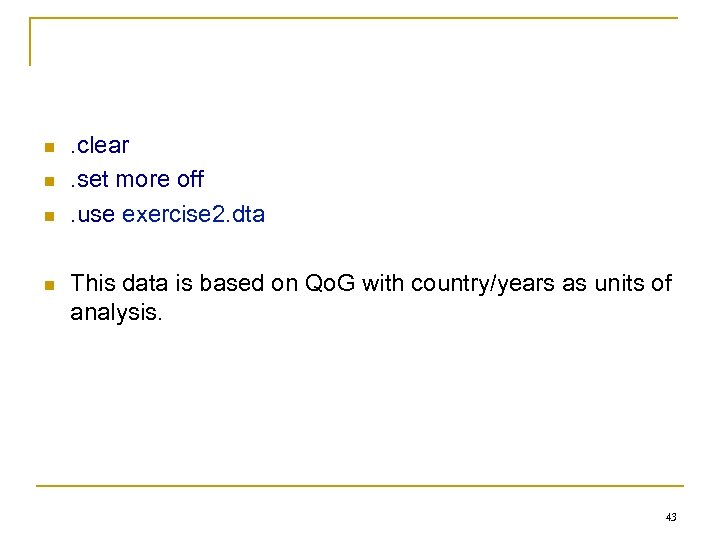Click the bullet beside ".clear"
The height and width of the screenshot is (540, 720).
[47, 148]
